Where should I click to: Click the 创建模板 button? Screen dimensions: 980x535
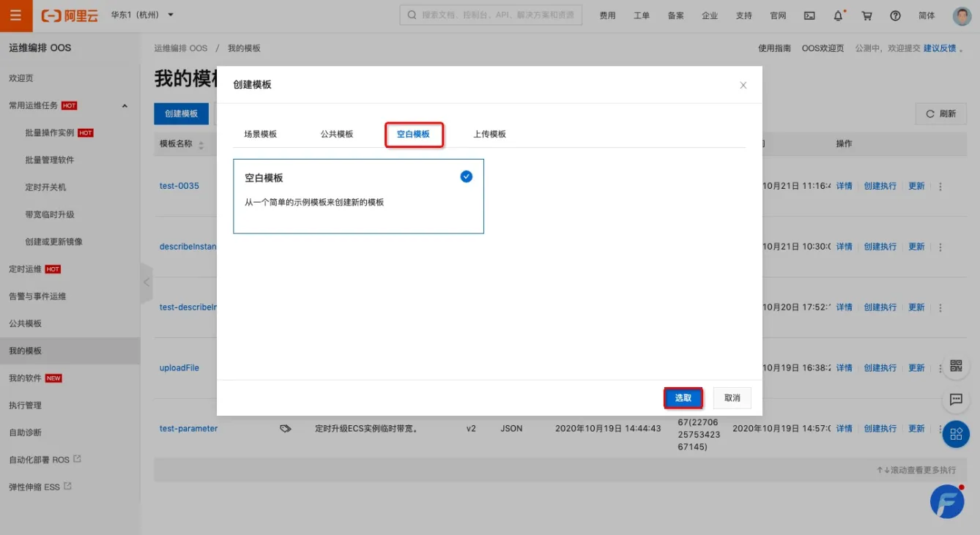tap(181, 113)
